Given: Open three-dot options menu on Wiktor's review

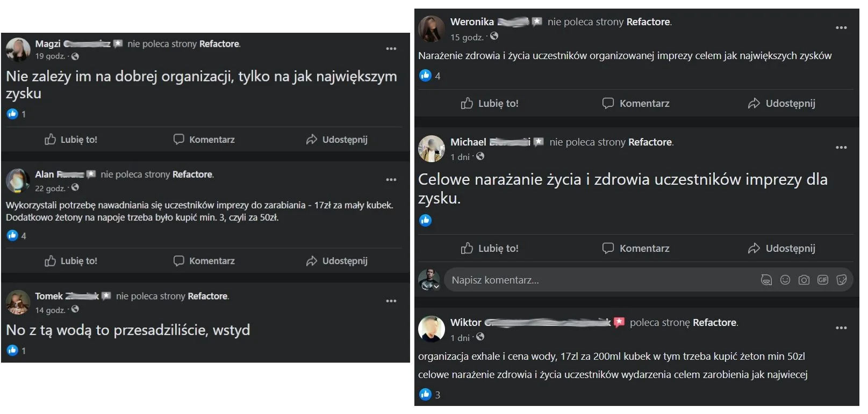Looking at the screenshot, I should (841, 328).
